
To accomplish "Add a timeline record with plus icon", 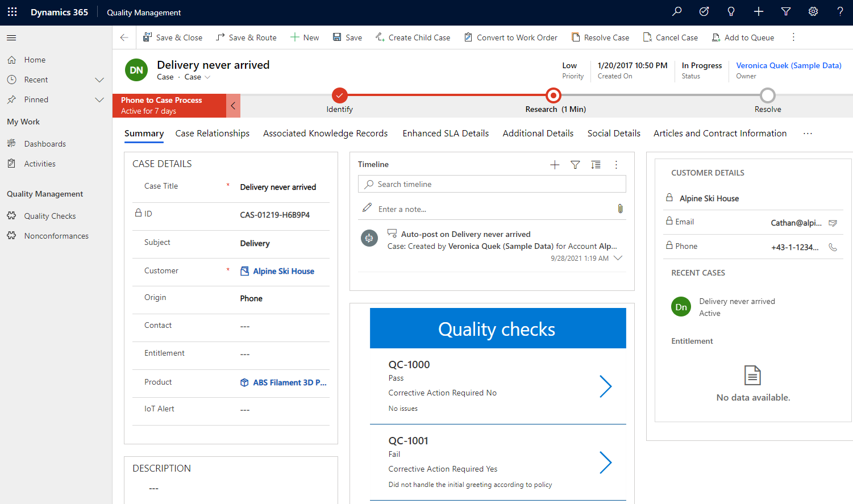I will pyautogui.click(x=555, y=165).
